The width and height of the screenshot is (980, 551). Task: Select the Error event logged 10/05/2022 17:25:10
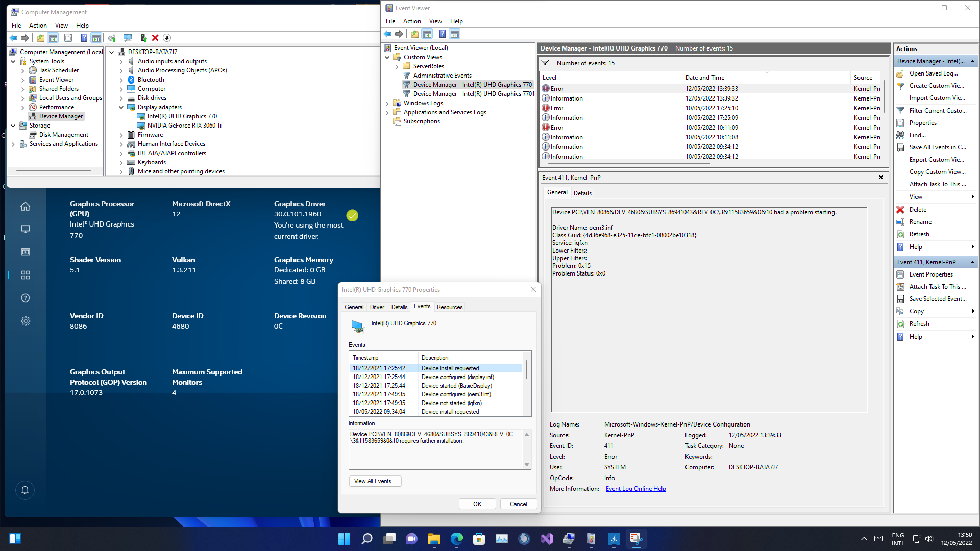[612, 108]
